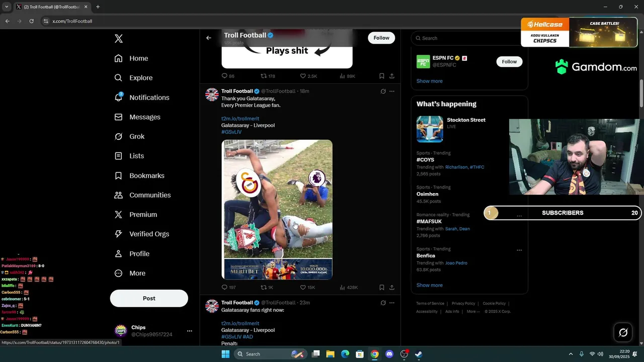Open Grok explain on 18m post
644x362 pixels.
pyautogui.click(x=383, y=92)
